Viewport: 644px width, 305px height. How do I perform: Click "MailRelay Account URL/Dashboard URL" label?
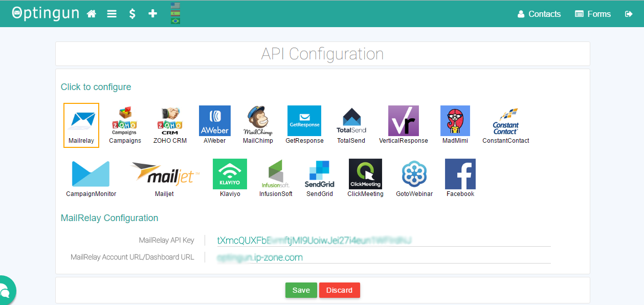[132, 257]
